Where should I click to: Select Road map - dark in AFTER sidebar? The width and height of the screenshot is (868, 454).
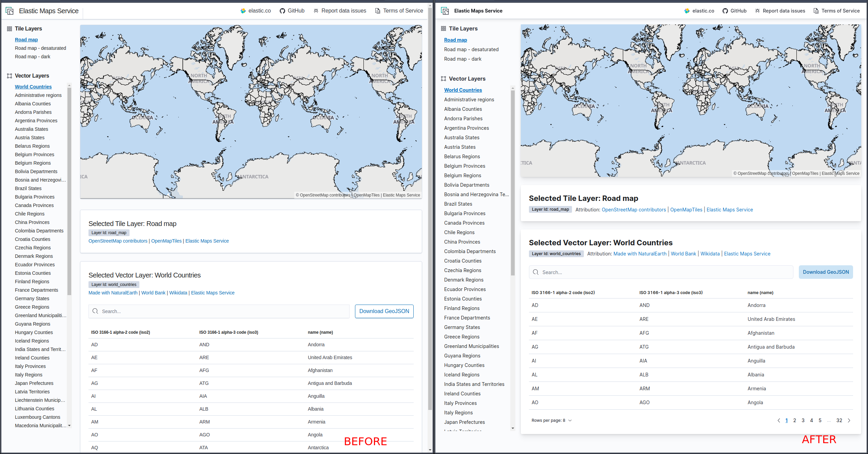[462, 59]
